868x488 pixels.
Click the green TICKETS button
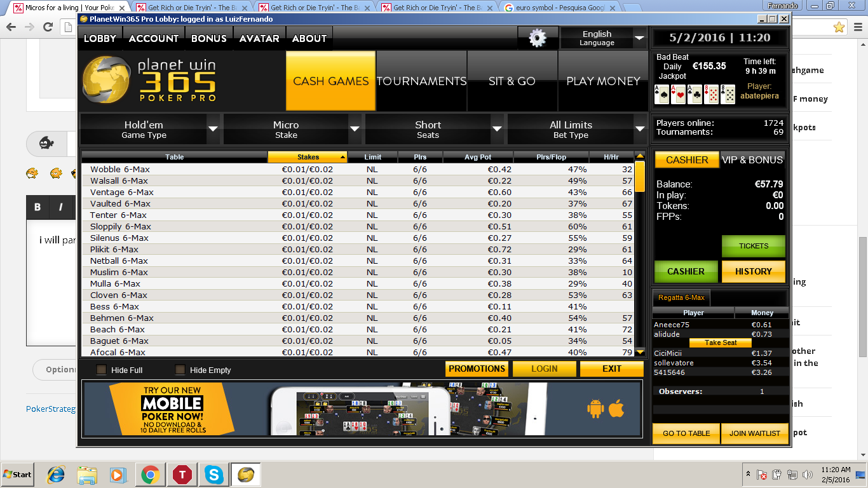[x=754, y=246]
